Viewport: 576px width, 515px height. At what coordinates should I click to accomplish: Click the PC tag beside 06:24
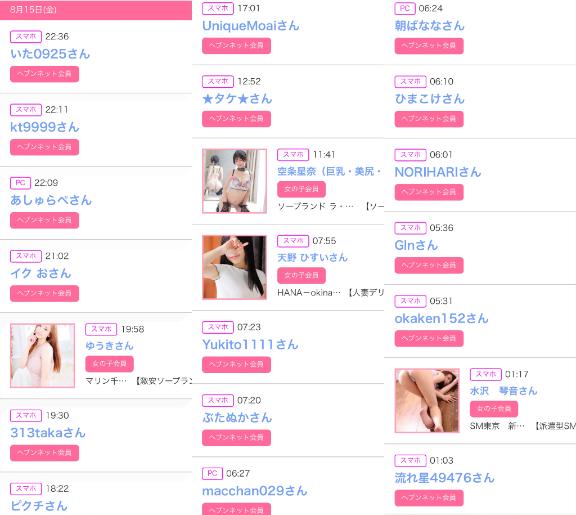405,8
